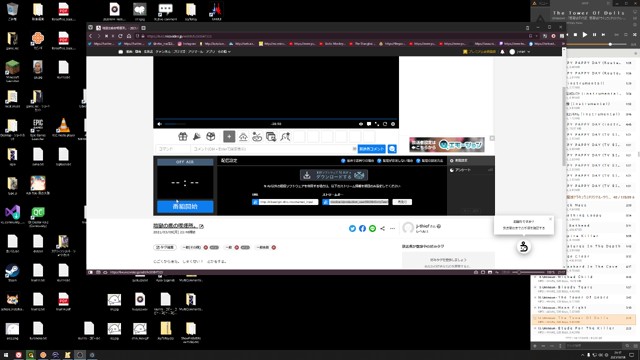Toggle the video player comment display icon
This screenshot has height=360, width=640.
[369, 124]
